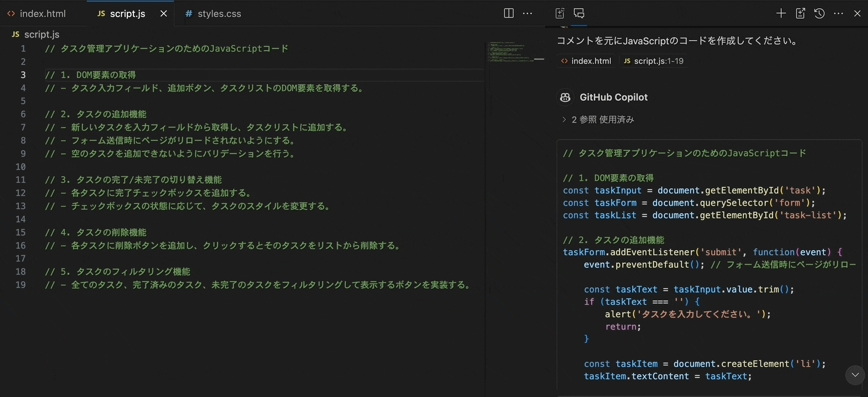Click editor line '空のタスクを追加できないようにバリデーションを行う'
868x397 pixels.
[170, 153]
